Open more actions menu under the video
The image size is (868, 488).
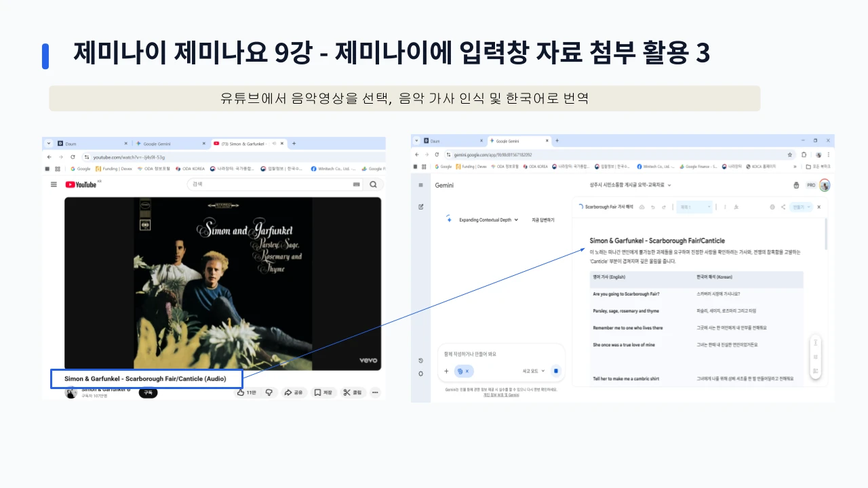[x=375, y=392]
